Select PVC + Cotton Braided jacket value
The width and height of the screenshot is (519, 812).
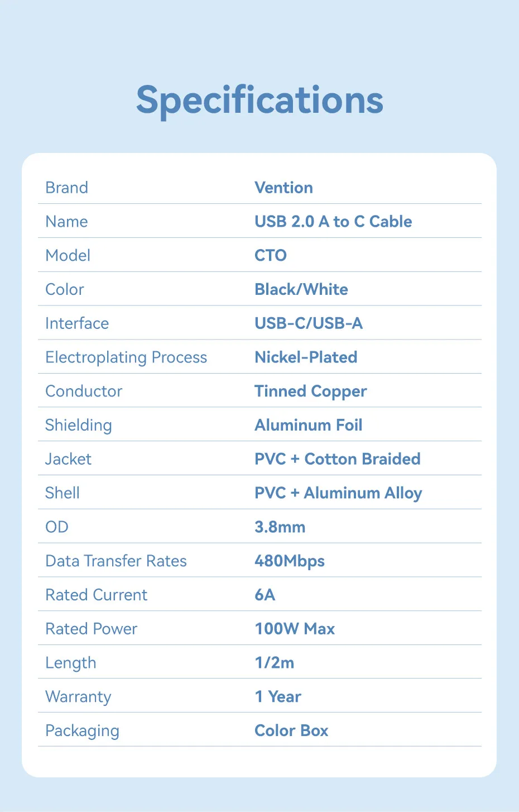coord(338,459)
